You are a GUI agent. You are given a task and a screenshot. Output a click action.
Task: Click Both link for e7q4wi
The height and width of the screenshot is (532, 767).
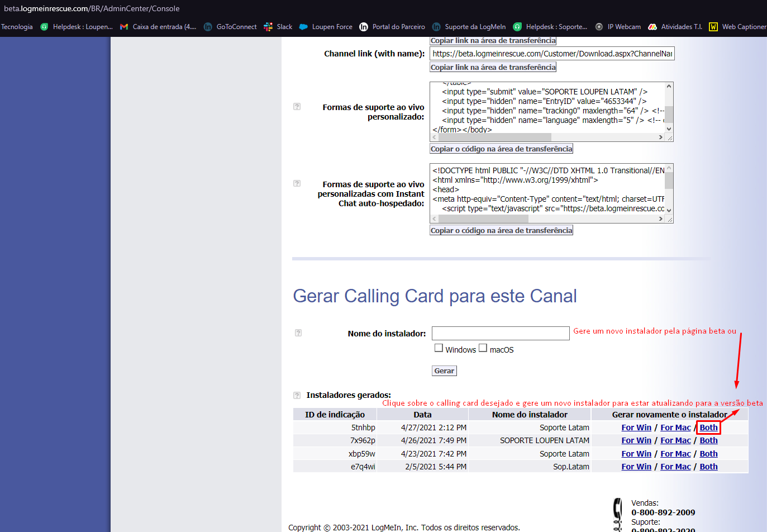[x=708, y=467]
